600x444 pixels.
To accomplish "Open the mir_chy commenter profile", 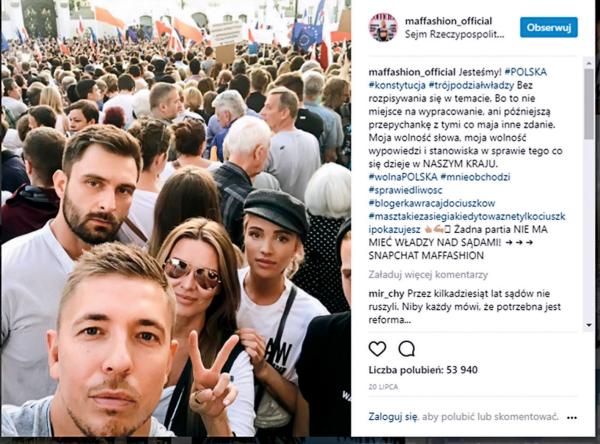I will [x=386, y=294].
